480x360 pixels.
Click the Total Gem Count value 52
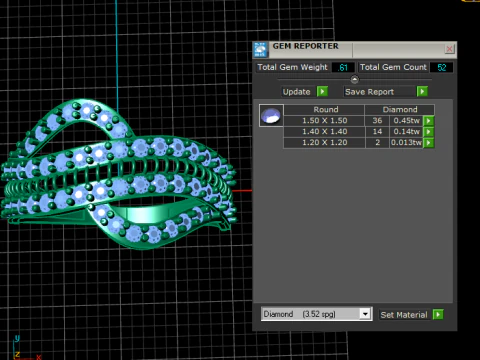point(441,67)
